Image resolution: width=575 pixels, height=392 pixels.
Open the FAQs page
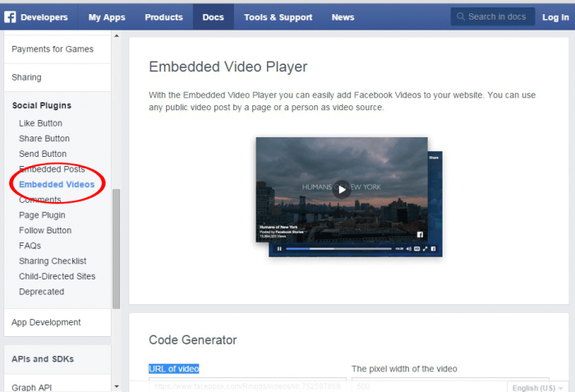pos(30,246)
